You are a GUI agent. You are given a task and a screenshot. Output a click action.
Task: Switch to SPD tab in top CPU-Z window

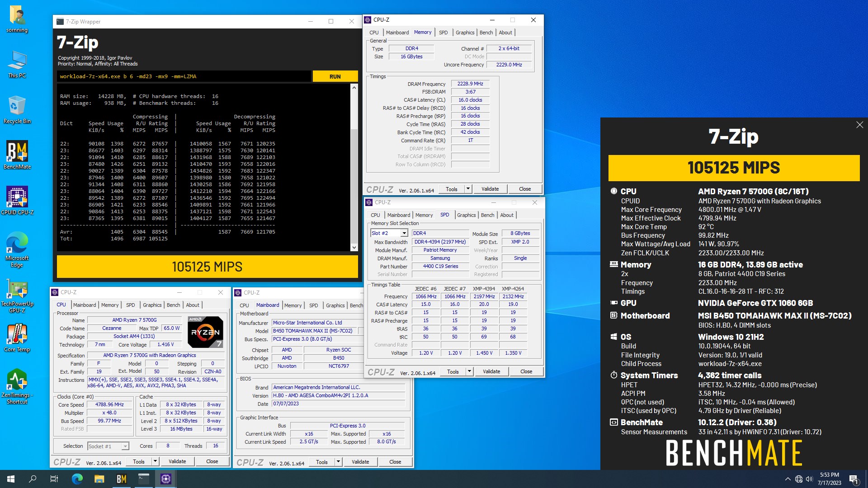pos(443,33)
